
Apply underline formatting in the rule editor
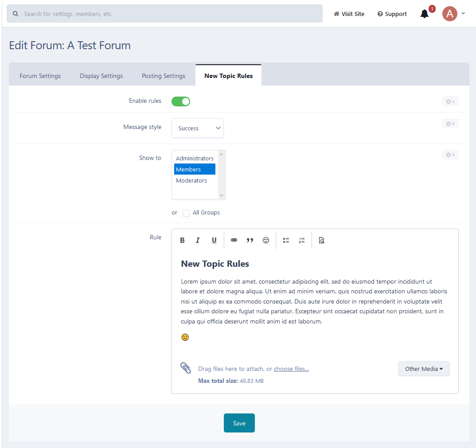(x=214, y=240)
